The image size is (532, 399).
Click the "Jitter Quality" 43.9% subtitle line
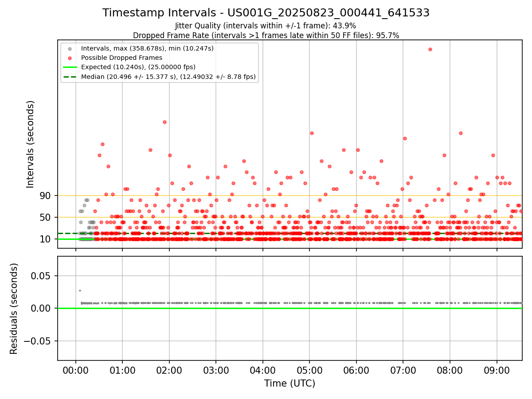266,26
